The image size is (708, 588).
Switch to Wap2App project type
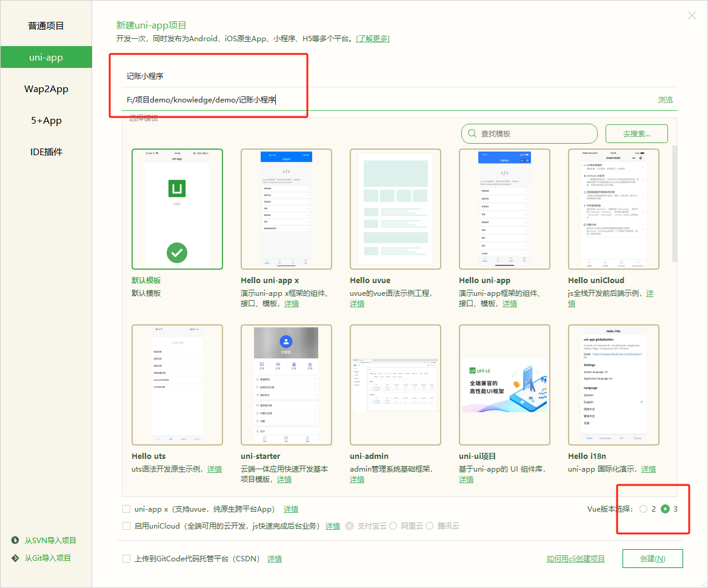tap(46, 89)
